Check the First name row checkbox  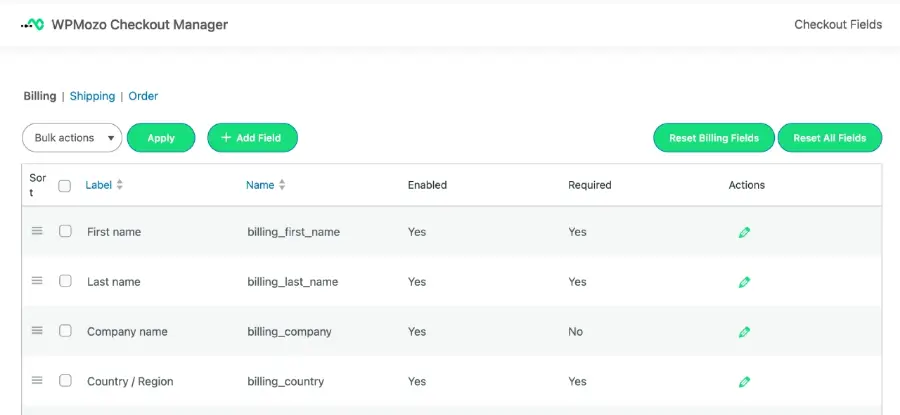(x=65, y=231)
